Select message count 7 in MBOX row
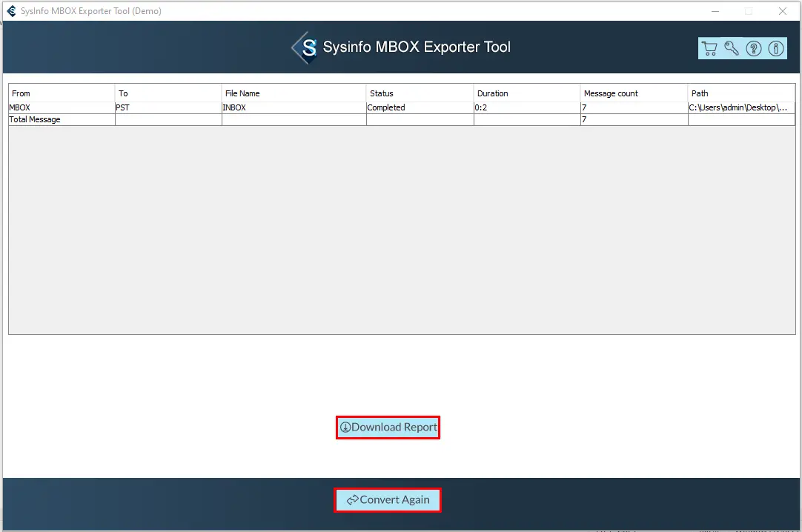 coord(634,107)
